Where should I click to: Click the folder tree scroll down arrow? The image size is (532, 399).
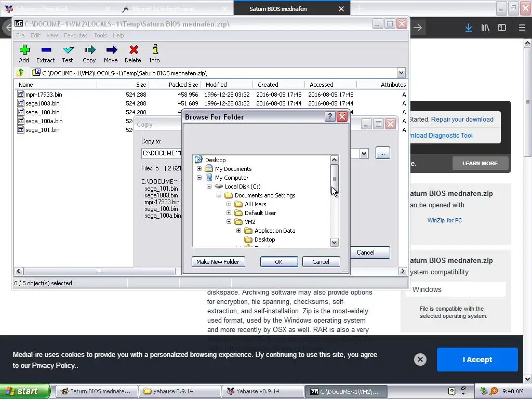[x=334, y=242]
